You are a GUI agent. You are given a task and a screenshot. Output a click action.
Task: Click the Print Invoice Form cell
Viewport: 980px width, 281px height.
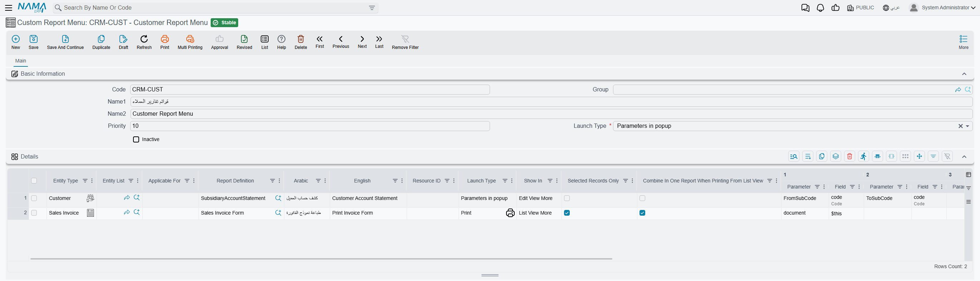(x=368, y=213)
